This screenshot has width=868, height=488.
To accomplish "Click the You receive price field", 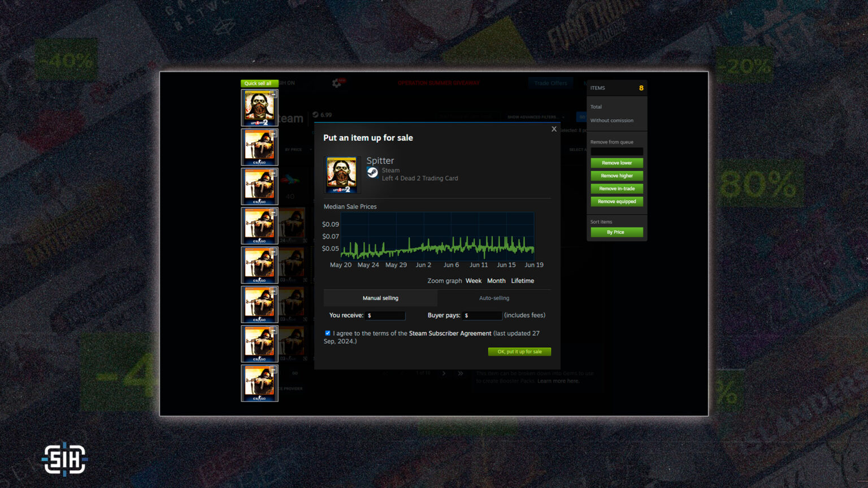I will pos(385,316).
